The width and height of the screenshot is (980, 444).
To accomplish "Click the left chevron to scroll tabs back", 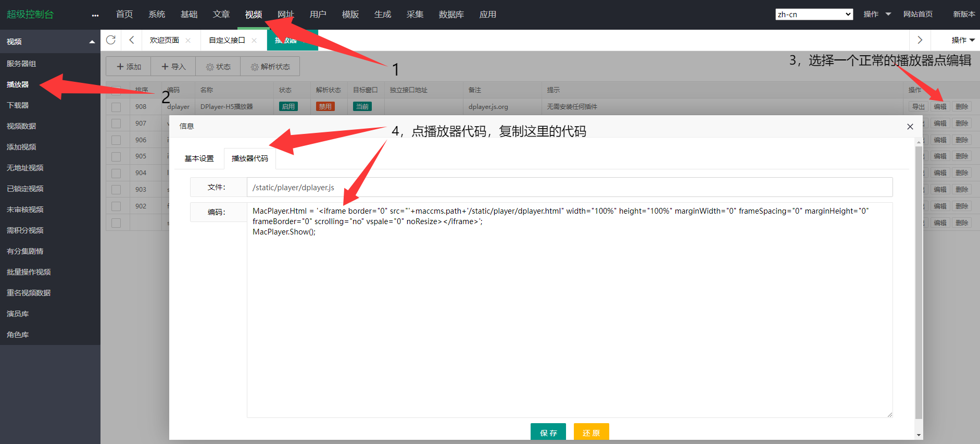I will (132, 40).
